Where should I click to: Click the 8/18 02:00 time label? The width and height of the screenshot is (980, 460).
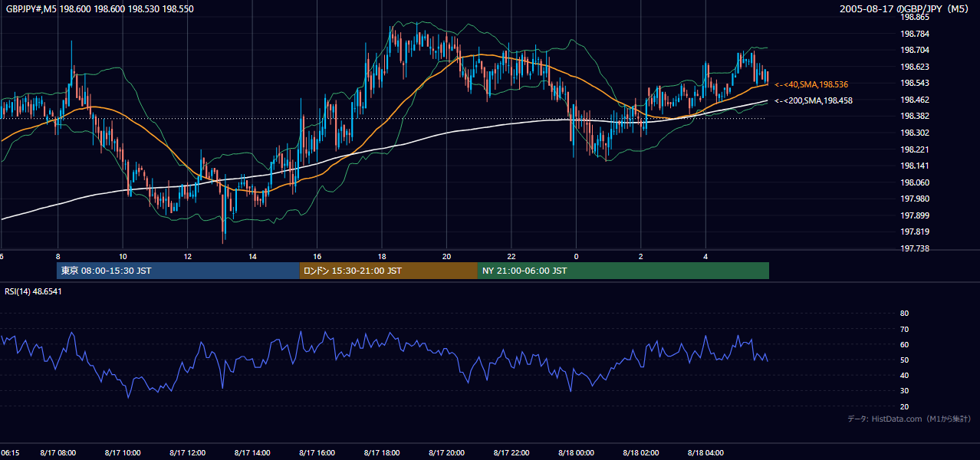pos(641,452)
